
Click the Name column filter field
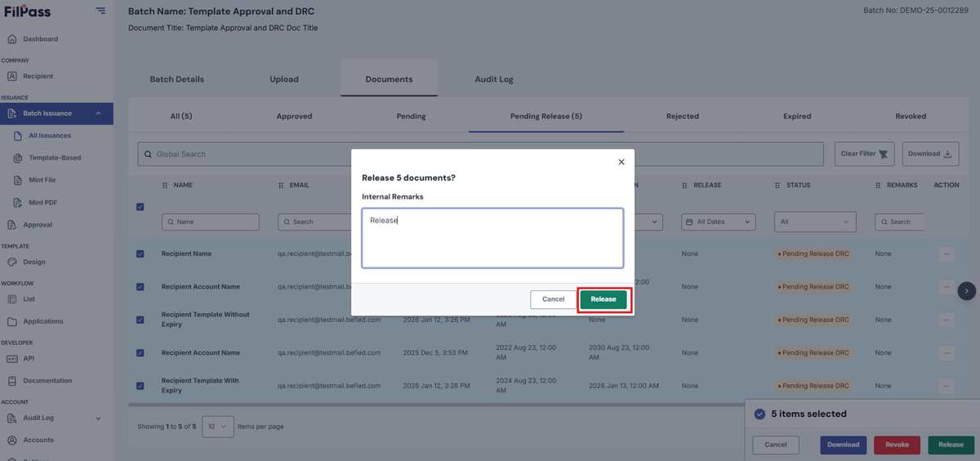211,222
